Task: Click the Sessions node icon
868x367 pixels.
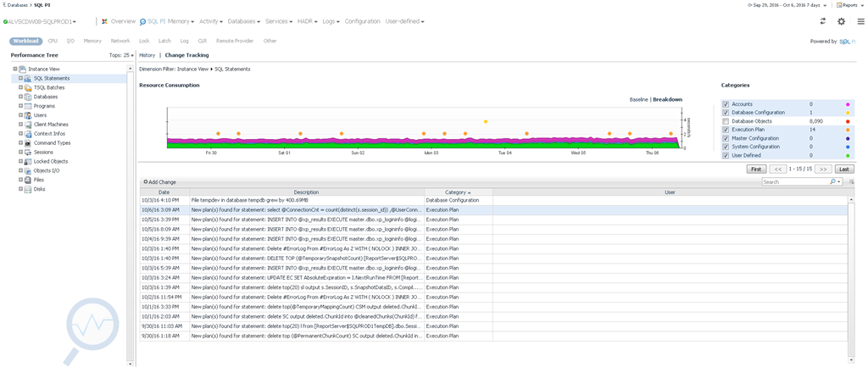Action: [28, 152]
